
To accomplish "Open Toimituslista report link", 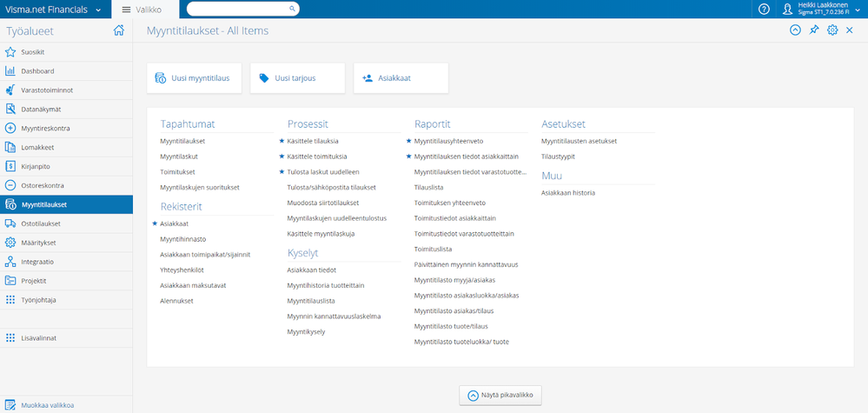I will (434, 250).
